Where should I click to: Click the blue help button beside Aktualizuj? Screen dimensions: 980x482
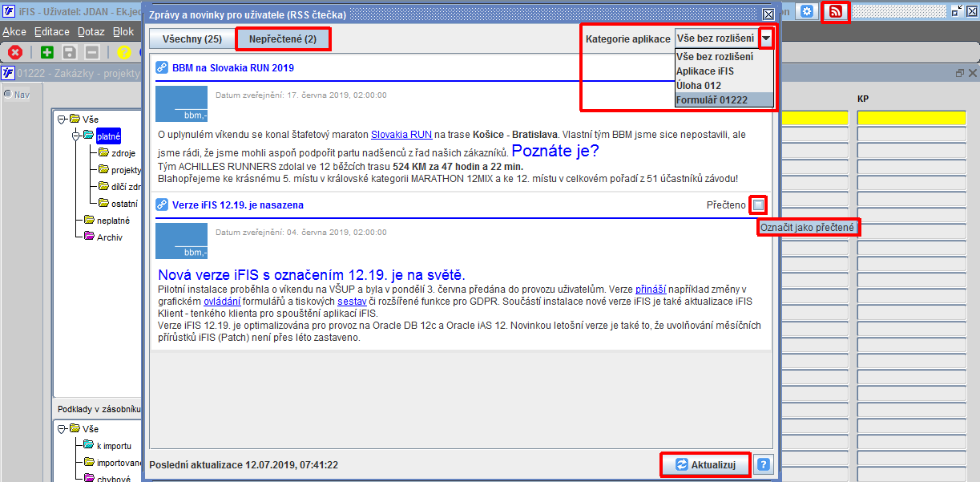click(764, 464)
